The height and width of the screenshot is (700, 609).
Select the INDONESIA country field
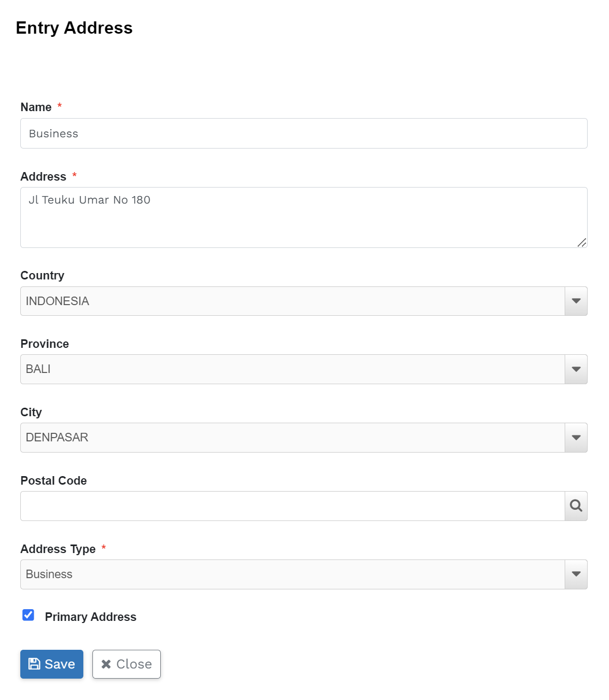[x=292, y=301]
